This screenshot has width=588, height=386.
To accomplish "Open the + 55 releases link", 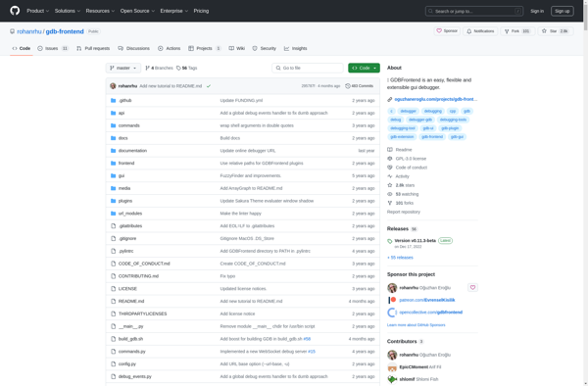I will pyautogui.click(x=400, y=258).
